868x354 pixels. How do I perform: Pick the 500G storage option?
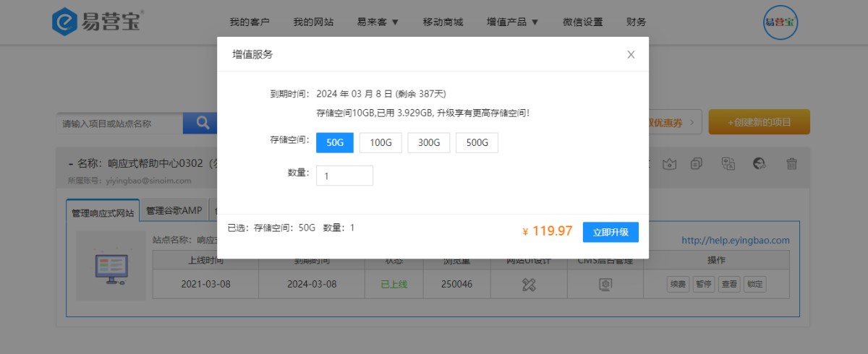click(477, 143)
